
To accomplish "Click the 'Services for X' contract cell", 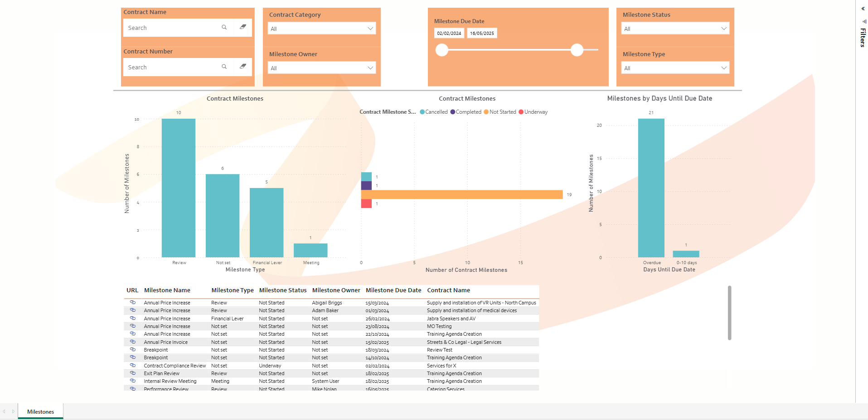I will 441,366.
